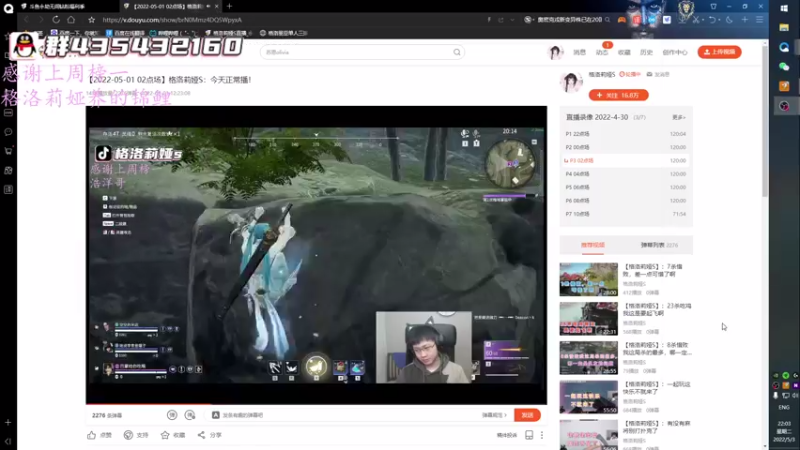This screenshot has width=800, height=450.
Task: Select current part P3 02点场
Action: pyautogui.click(x=626, y=160)
